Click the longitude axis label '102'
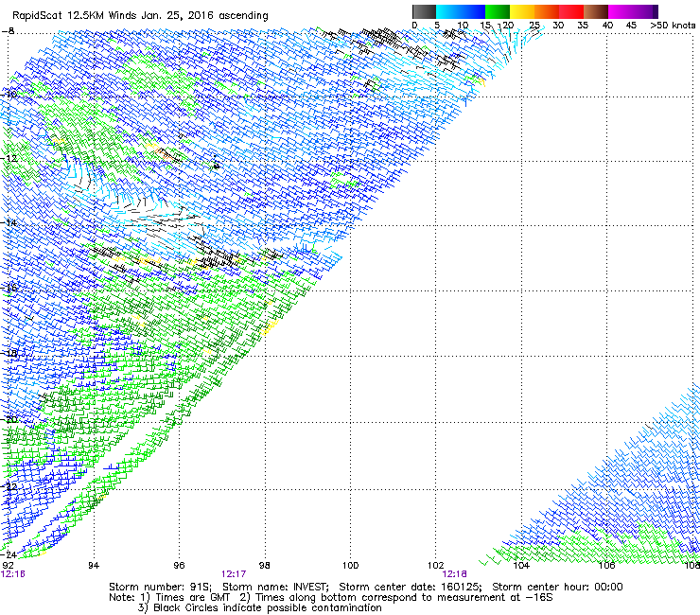This screenshot has width=700, height=615. [436, 566]
